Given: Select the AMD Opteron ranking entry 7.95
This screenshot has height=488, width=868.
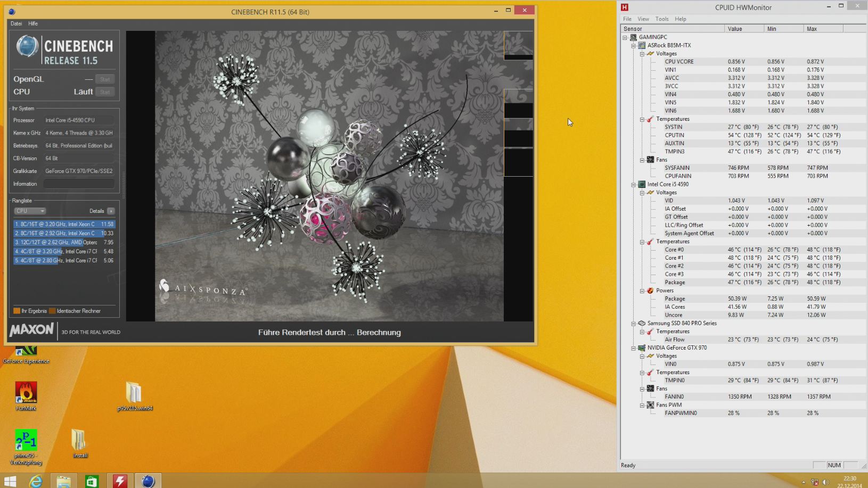Looking at the screenshot, I should [64, 242].
